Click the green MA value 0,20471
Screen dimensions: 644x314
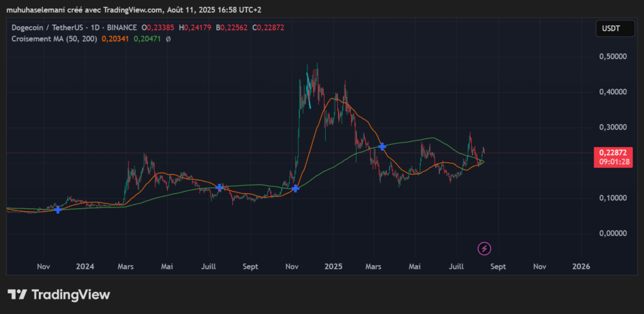[147, 40]
